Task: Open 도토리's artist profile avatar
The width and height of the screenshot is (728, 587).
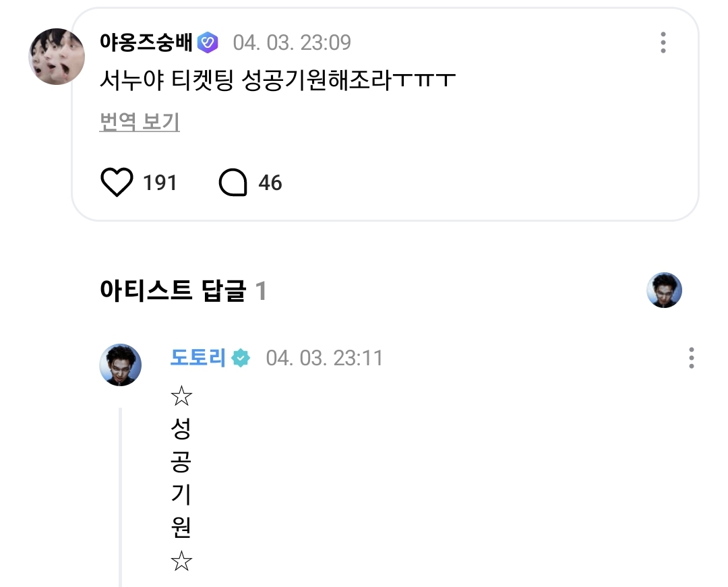Action: [x=120, y=365]
